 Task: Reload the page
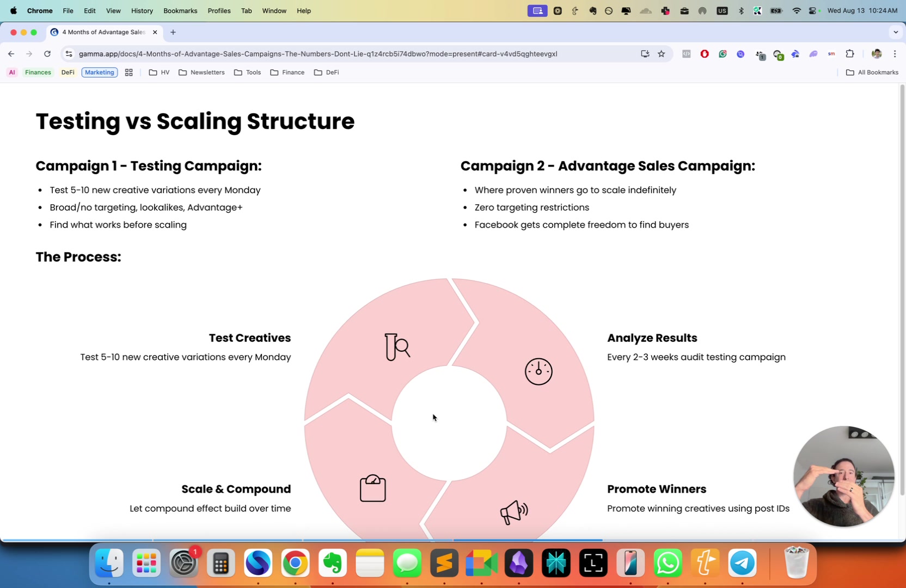tap(47, 54)
